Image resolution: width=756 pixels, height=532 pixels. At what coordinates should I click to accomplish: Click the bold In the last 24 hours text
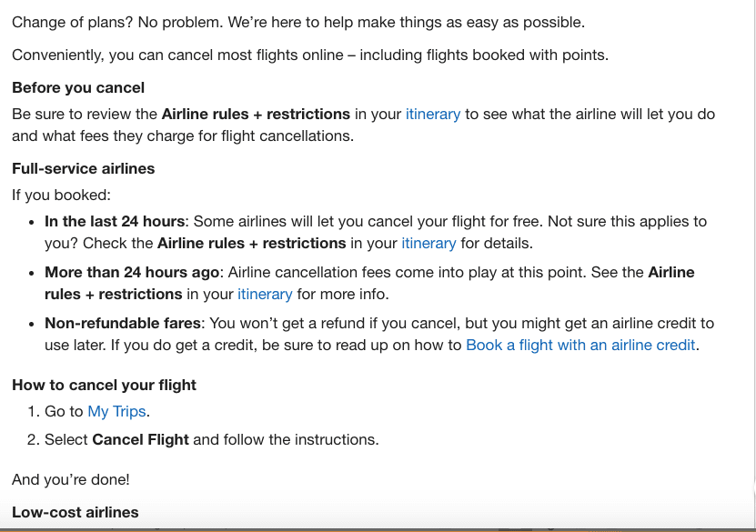[115, 221]
